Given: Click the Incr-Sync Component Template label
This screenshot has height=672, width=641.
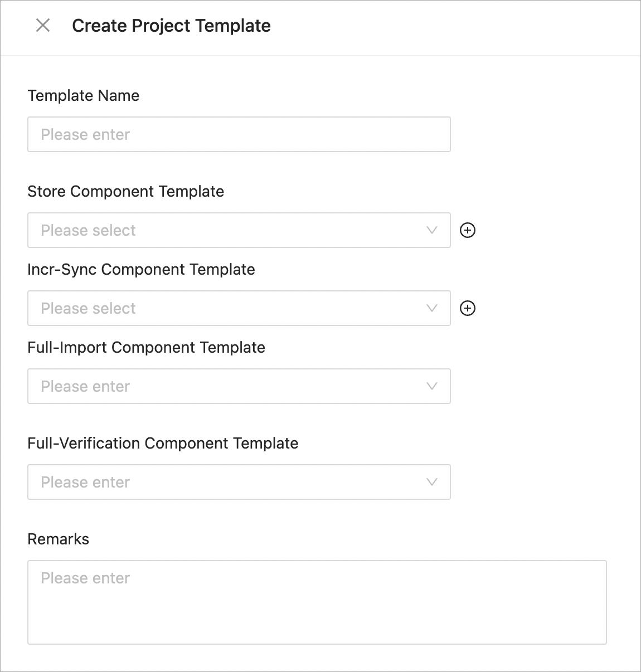Looking at the screenshot, I should point(142,270).
